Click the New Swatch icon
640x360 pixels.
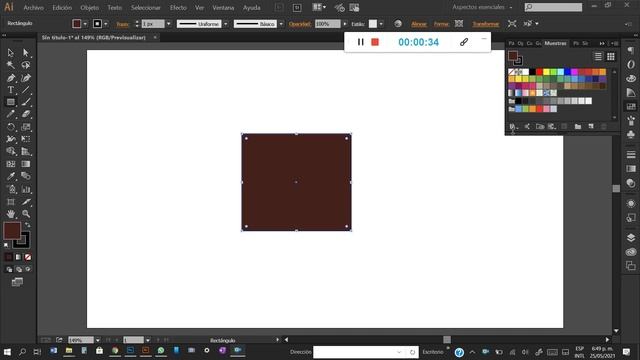point(591,127)
